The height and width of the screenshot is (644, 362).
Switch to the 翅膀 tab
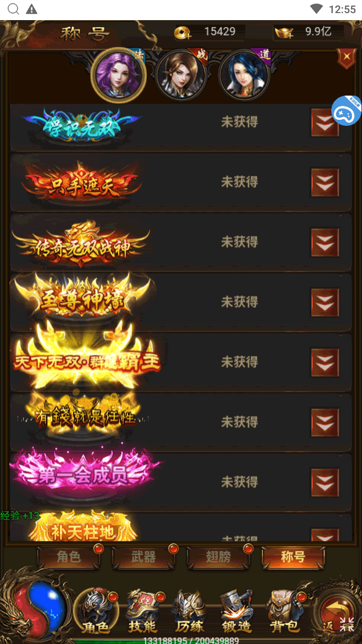pyautogui.click(x=219, y=557)
